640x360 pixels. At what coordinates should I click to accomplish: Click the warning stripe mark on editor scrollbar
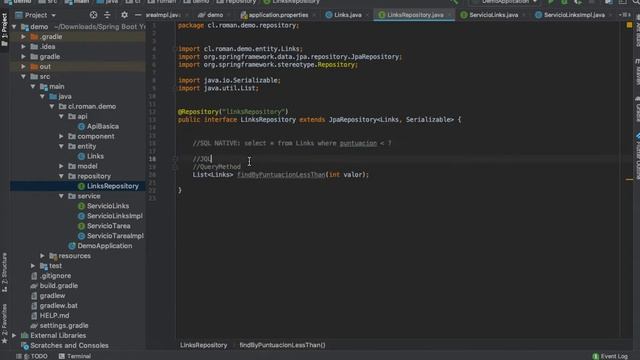(629, 179)
